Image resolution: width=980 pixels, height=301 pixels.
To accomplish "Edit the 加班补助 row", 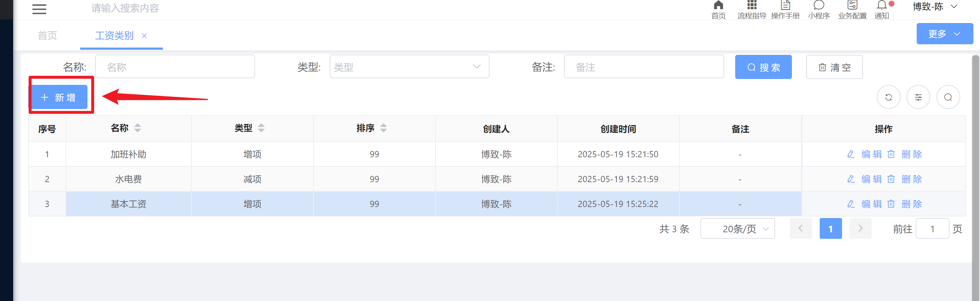I will pyautogui.click(x=864, y=154).
